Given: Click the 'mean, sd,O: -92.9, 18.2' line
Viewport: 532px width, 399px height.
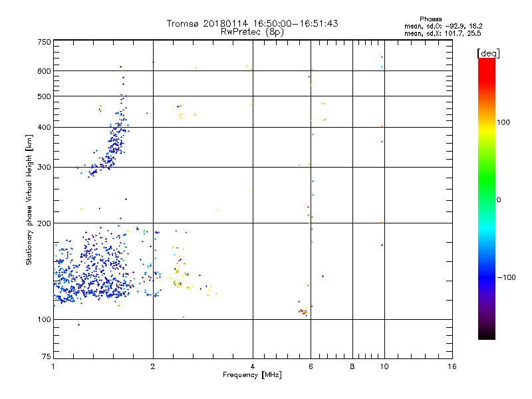Looking at the screenshot, I should [443, 26].
